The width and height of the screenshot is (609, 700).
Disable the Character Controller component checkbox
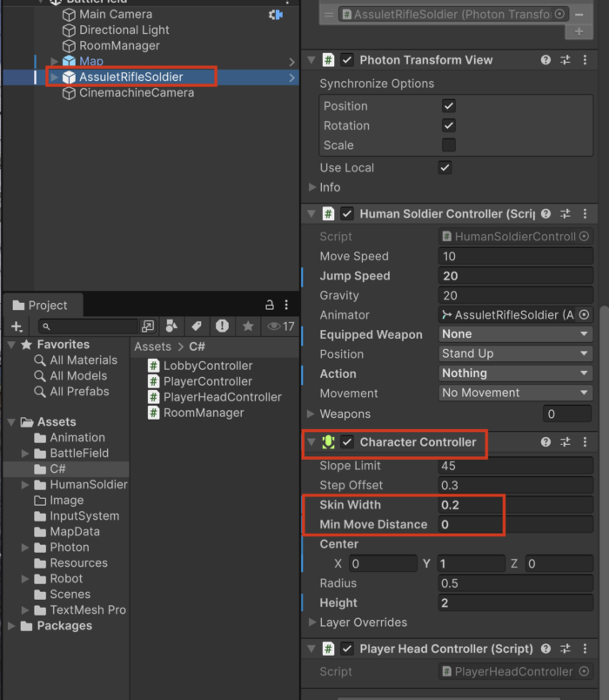[x=347, y=442]
